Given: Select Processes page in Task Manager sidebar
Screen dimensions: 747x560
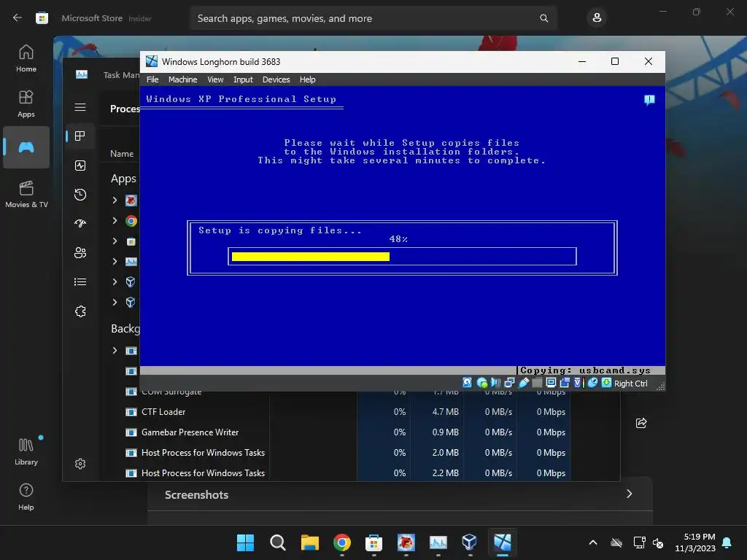Looking at the screenshot, I should (80, 136).
